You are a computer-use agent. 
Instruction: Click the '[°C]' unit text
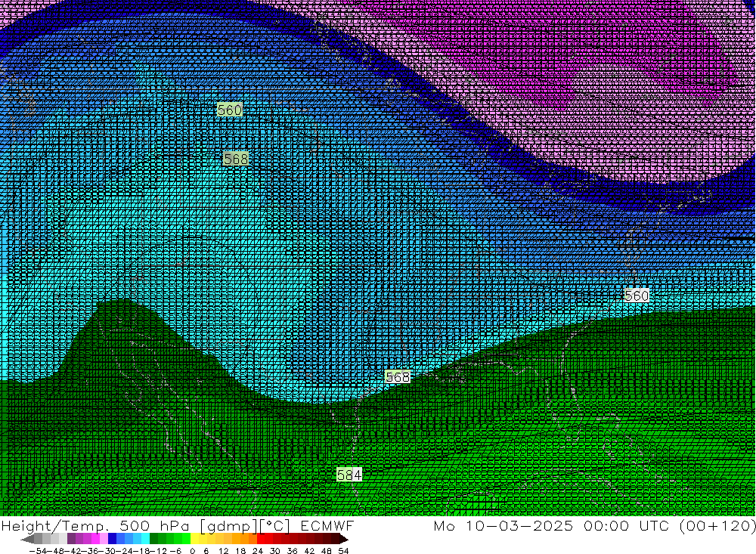click(x=275, y=525)
